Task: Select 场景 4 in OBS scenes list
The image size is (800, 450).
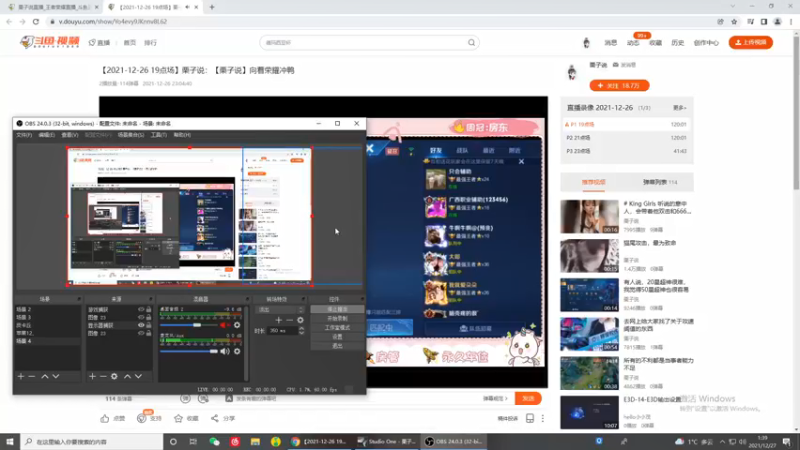Action: 47,341
